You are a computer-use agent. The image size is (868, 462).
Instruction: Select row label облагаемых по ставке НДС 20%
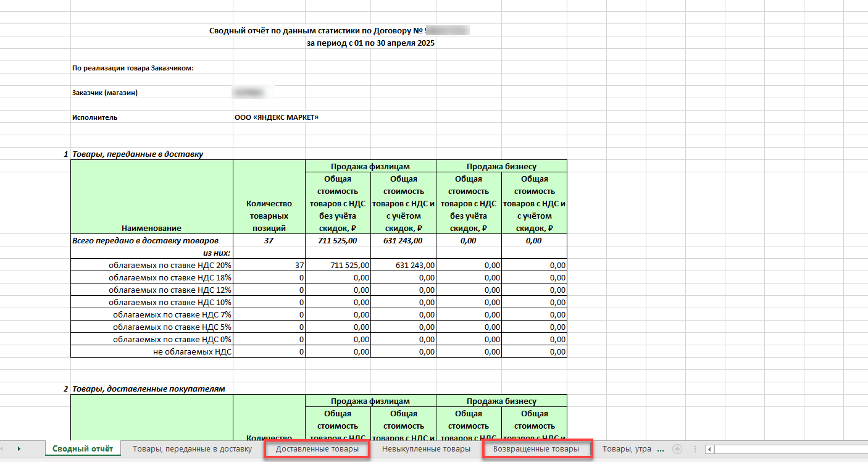click(152, 265)
